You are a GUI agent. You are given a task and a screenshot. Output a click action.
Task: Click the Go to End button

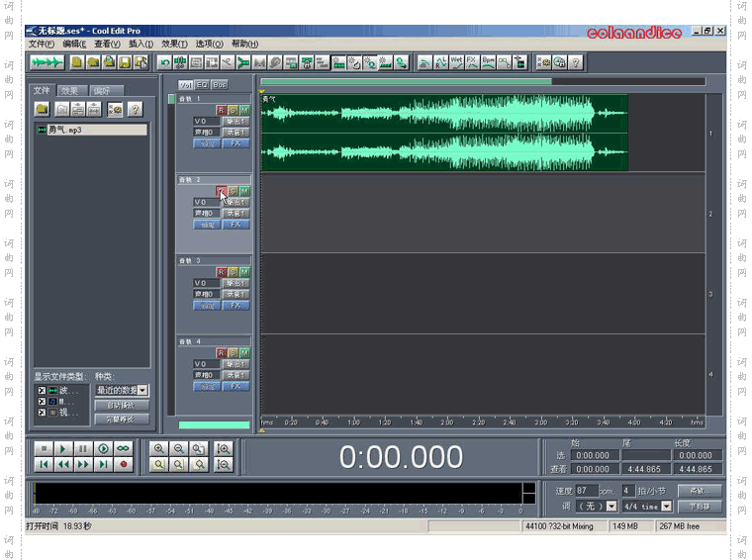coord(103,465)
